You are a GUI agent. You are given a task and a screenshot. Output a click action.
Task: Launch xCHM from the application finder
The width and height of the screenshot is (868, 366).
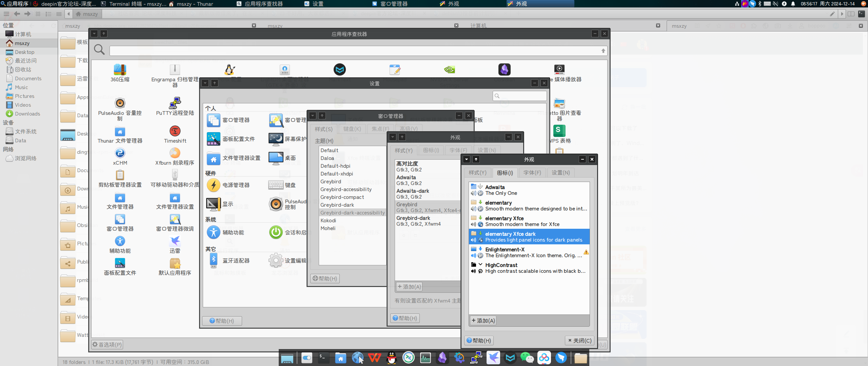tap(120, 157)
